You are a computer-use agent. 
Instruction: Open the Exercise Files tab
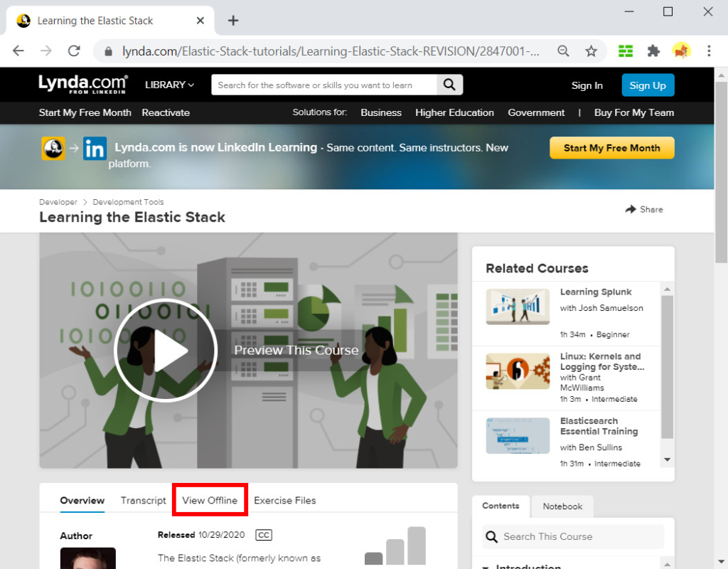coord(285,500)
